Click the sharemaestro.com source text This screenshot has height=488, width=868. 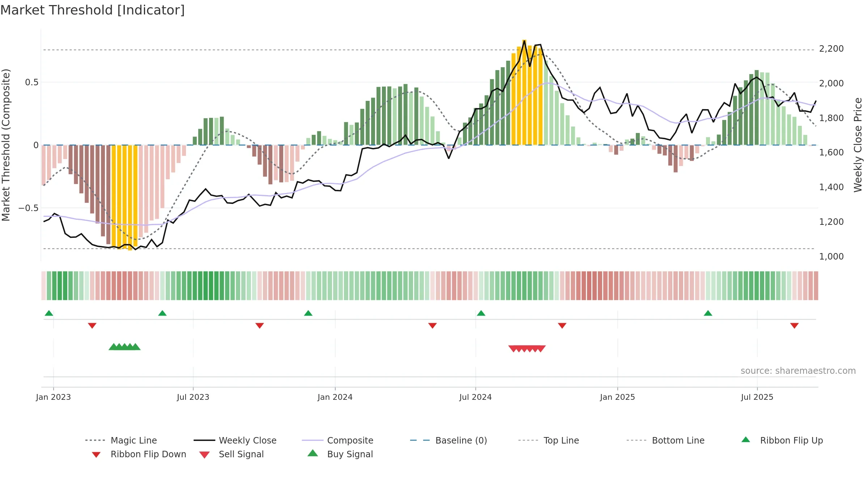(x=798, y=371)
